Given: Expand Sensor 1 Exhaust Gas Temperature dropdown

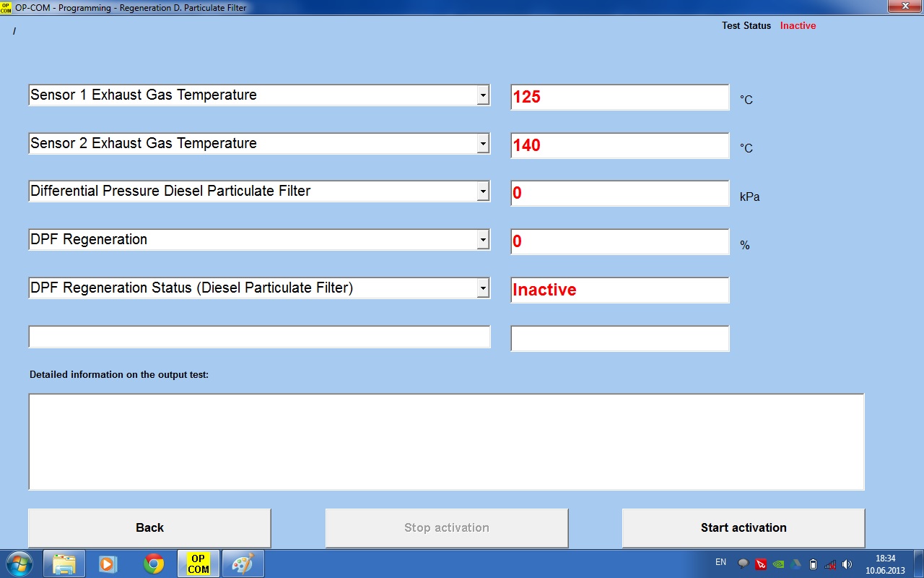Looking at the screenshot, I should (483, 95).
